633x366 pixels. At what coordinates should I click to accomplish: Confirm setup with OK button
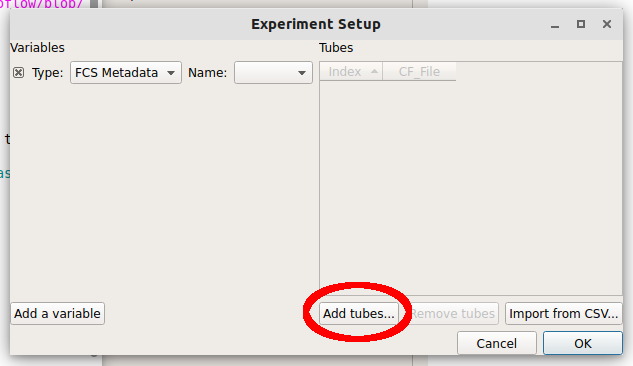pyautogui.click(x=583, y=343)
